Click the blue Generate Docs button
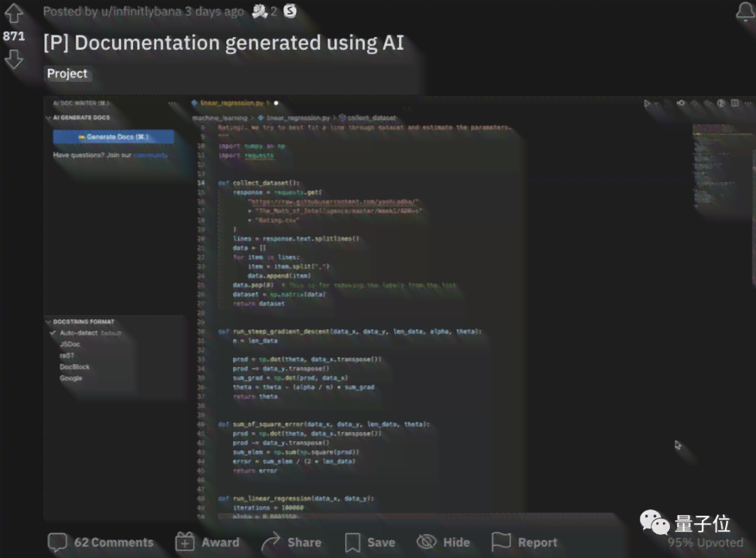Screen dimensions: 756x558 point(113,137)
